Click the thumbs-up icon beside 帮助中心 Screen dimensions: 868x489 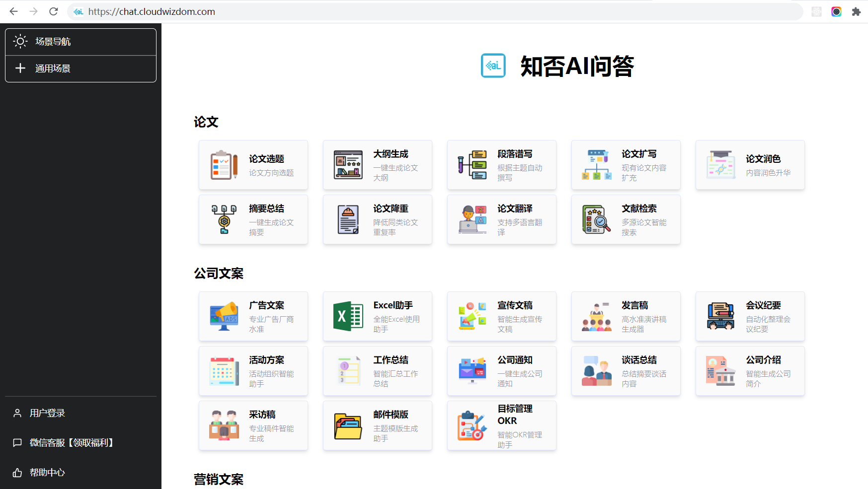click(x=17, y=473)
